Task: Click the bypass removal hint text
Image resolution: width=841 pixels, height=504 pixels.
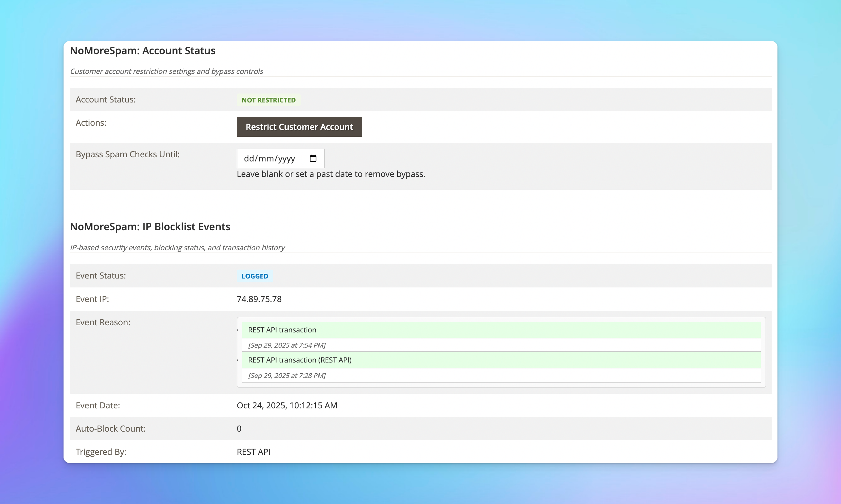Action: click(331, 174)
